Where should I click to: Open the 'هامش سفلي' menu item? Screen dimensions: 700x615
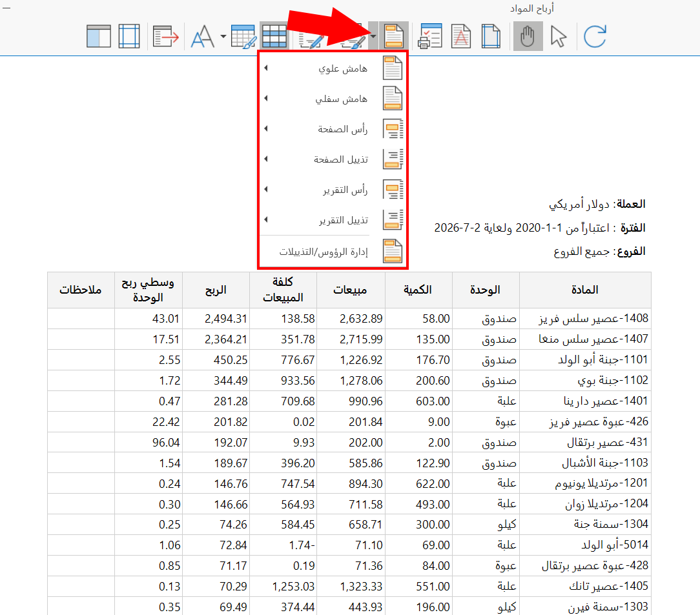click(x=333, y=99)
